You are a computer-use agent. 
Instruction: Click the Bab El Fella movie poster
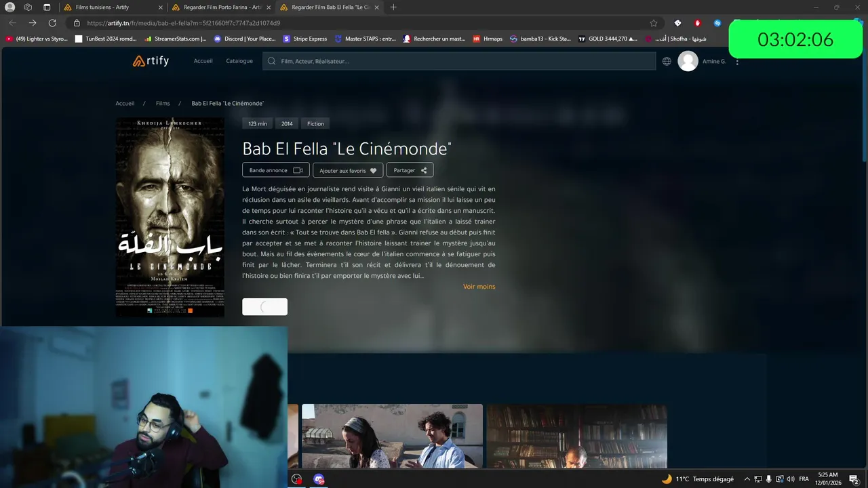click(x=170, y=217)
